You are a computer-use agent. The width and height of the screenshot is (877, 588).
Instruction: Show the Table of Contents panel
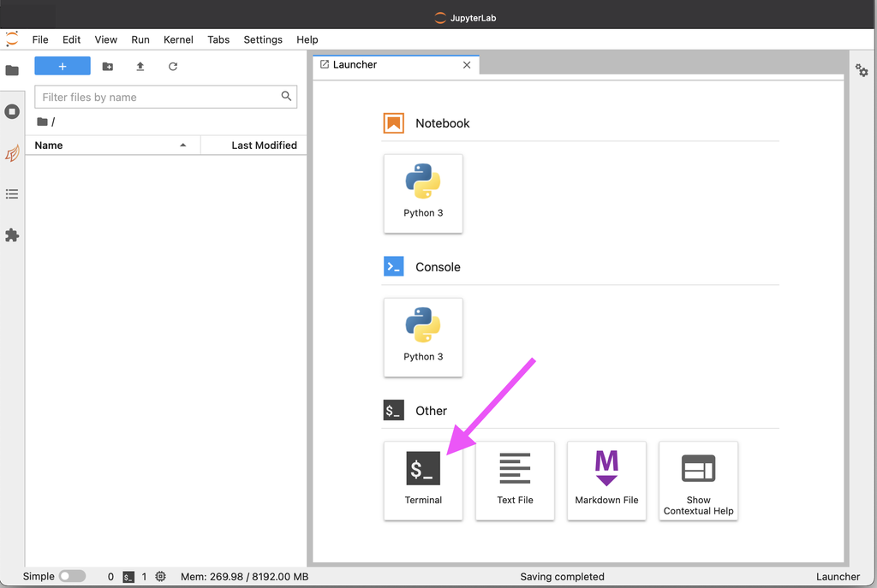click(x=12, y=194)
